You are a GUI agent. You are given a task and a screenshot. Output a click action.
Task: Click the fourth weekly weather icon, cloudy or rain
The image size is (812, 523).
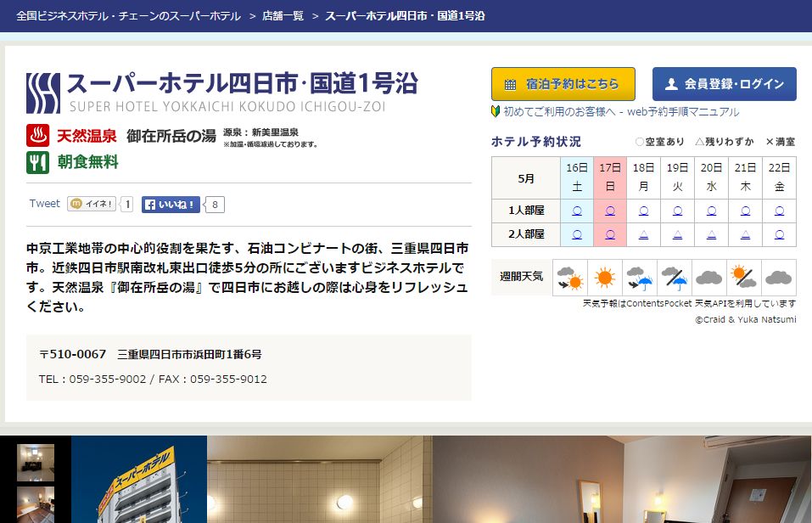[x=675, y=278]
